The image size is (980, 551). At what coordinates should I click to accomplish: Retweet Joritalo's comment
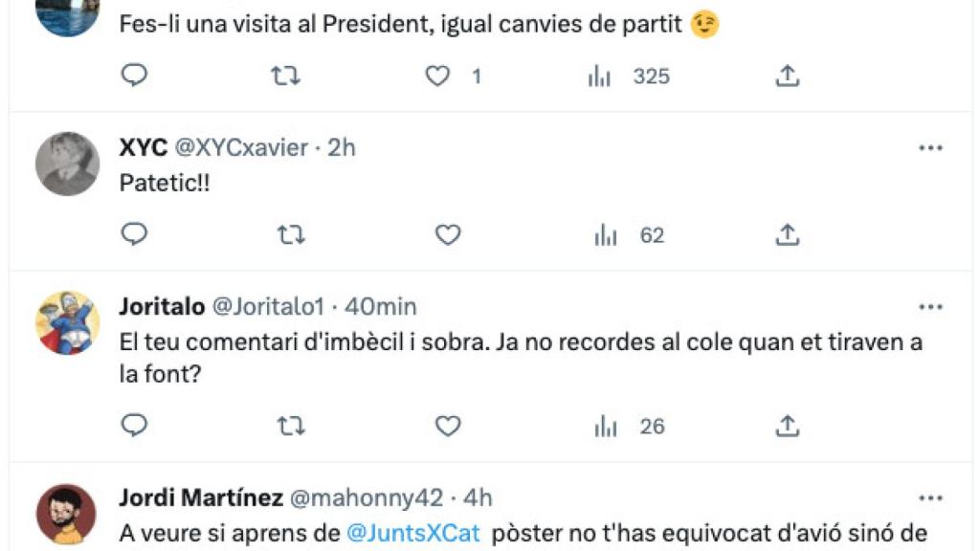point(290,427)
